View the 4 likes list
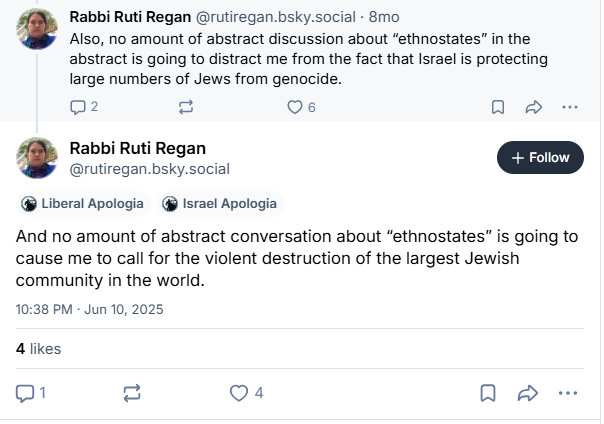Image resolution: width=604 pixels, height=424 pixels. pos(39,349)
